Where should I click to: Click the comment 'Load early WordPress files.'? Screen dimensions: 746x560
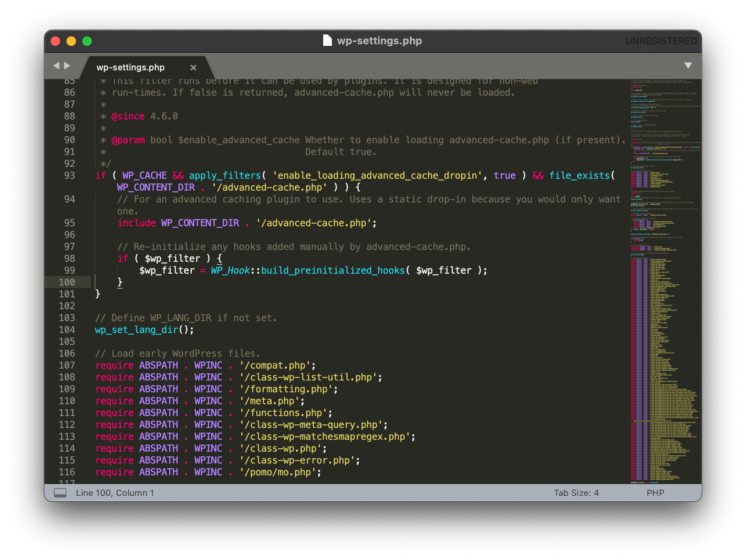point(178,354)
